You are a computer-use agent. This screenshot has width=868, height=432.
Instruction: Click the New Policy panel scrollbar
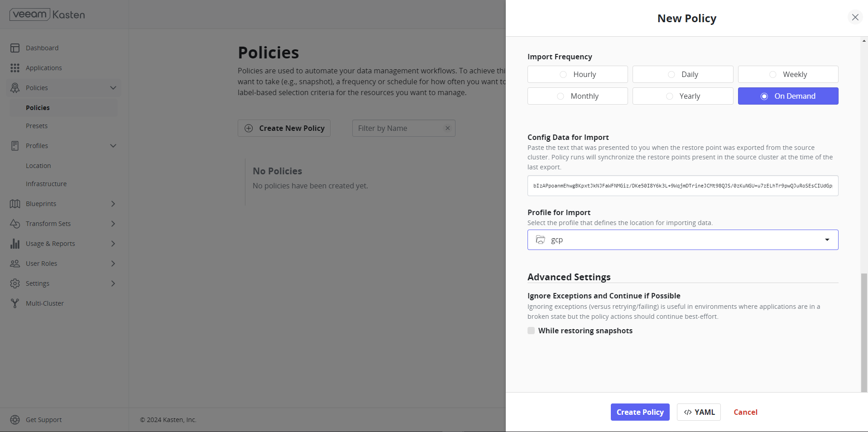point(864,331)
